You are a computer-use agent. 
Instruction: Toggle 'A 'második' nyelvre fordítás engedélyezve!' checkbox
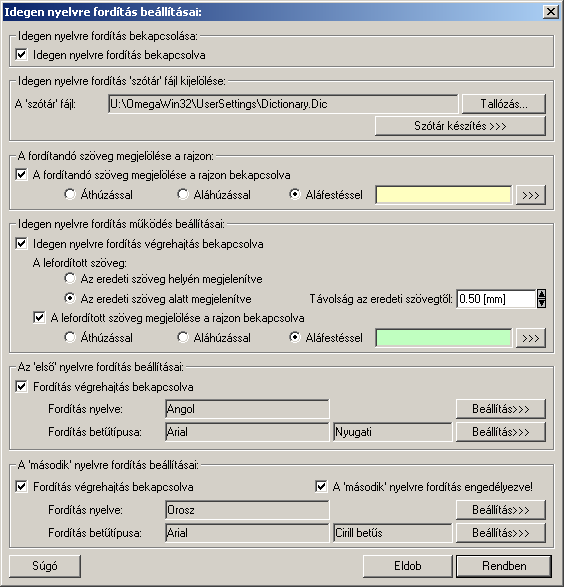[x=321, y=486]
